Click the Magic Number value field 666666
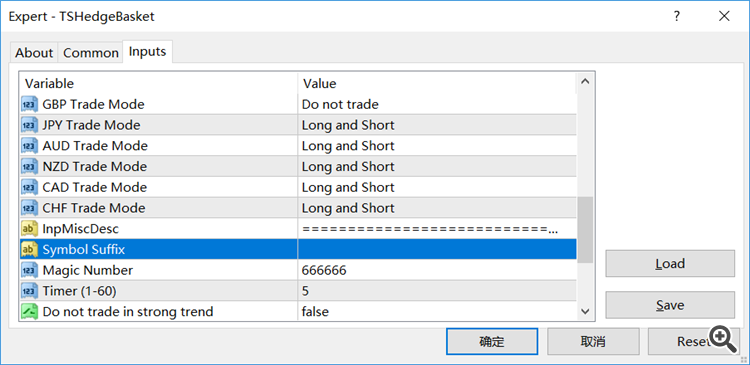The width and height of the screenshot is (750, 365). (x=437, y=270)
